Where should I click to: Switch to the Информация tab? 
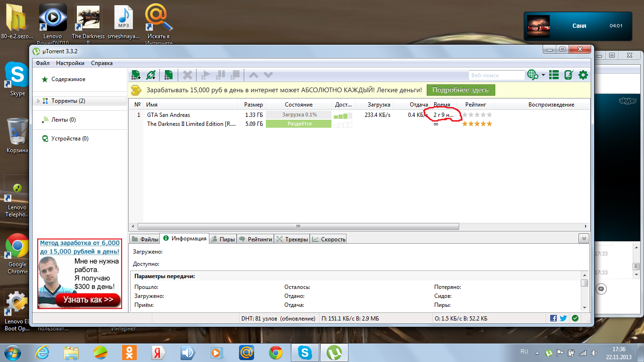(x=185, y=238)
